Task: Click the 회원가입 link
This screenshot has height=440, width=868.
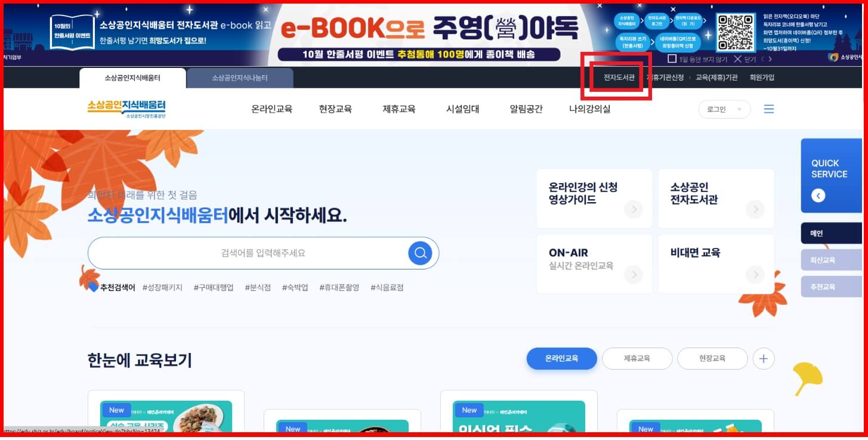Action: (762, 78)
